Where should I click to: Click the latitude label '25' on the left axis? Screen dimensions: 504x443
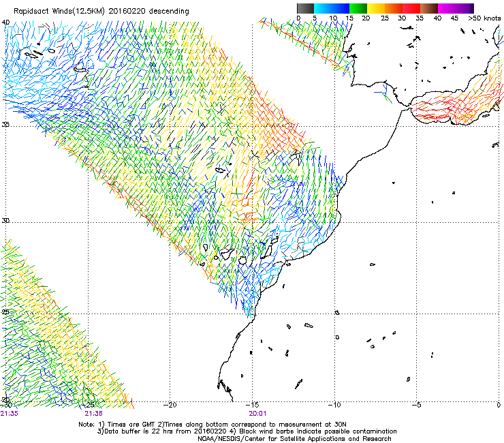point(5,312)
